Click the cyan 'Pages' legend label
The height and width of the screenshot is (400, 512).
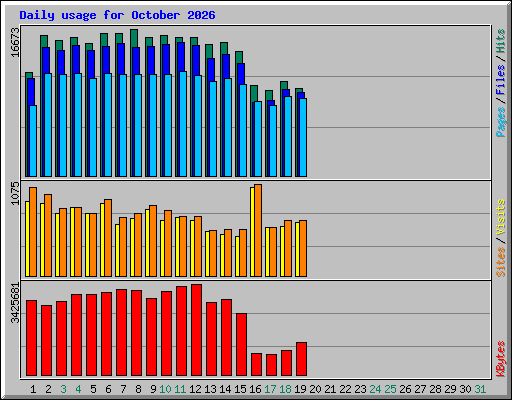pyautogui.click(x=501, y=122)
